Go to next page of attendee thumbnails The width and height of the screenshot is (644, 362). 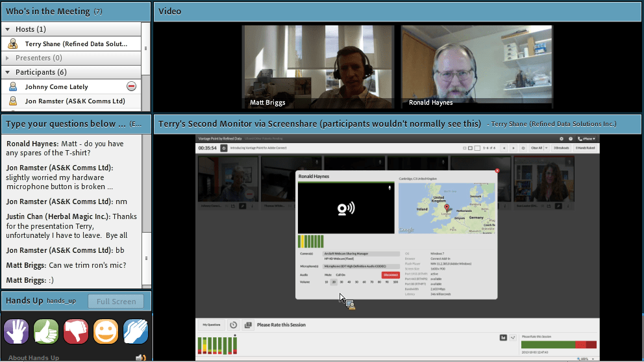(x=514, y=148)
